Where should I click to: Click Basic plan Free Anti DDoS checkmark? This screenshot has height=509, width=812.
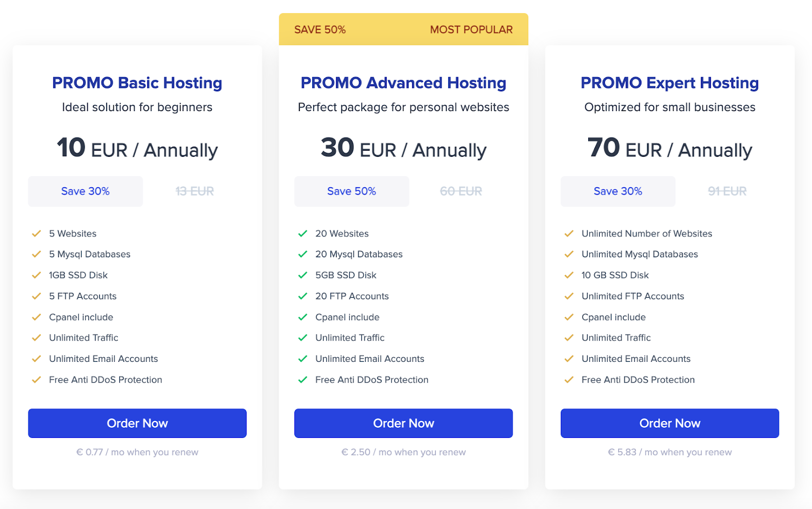coord(37,380)
